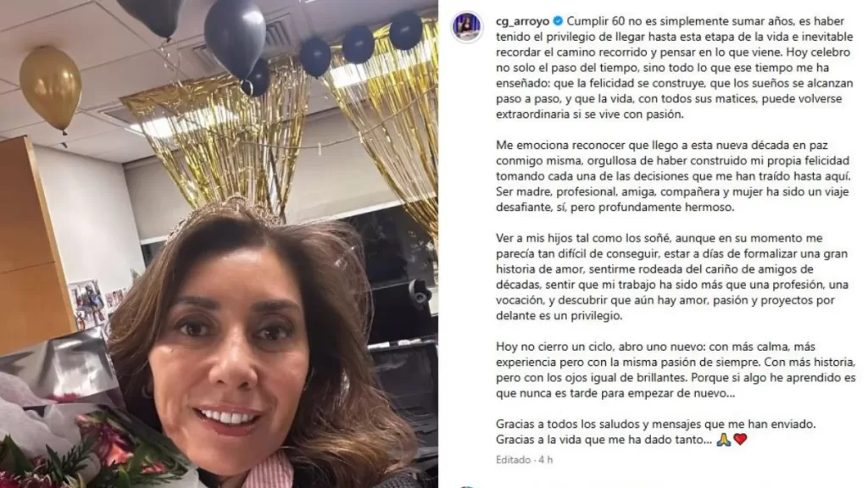Click the caption paragraph starting 'Cumplir 60'
This screenshot has width=868, height=488.
674,68
